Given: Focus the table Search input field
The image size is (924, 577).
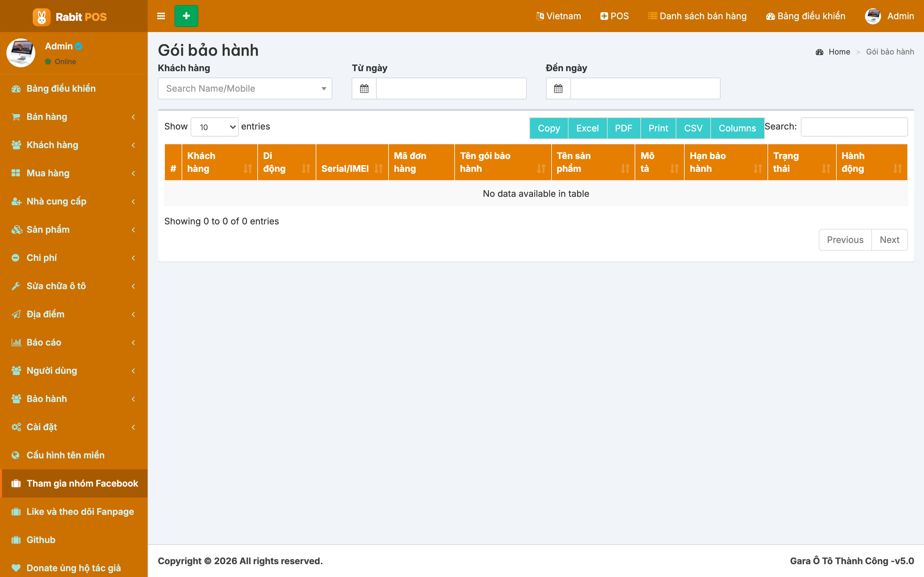Looking at the screenshot, I should [x=854, y=127].
